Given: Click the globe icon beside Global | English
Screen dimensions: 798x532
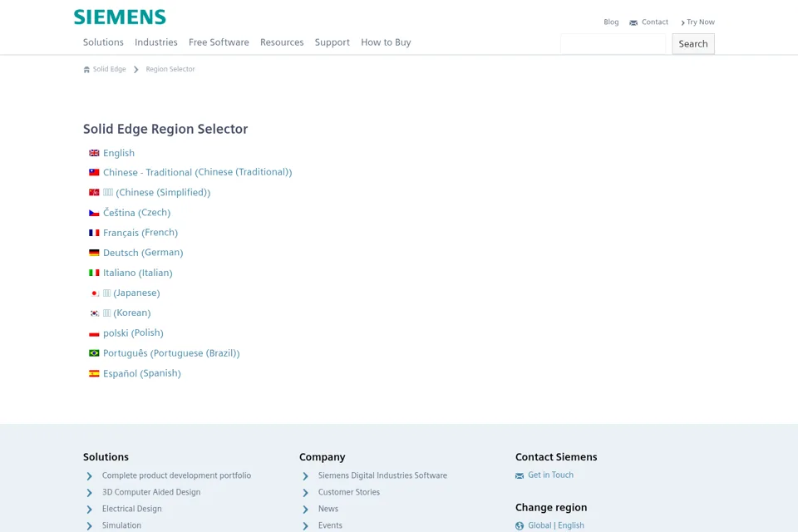Looking at the screenshot, I should tap(519, 526).
